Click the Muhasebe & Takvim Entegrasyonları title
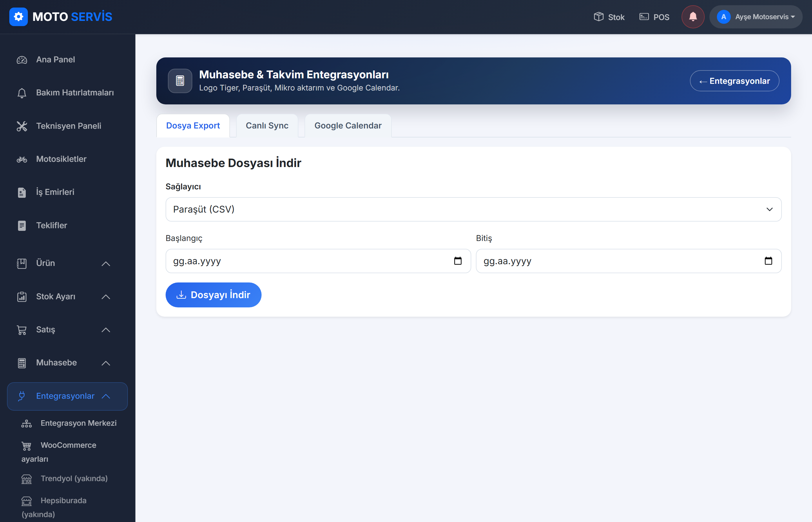The height and width of the screenshot is (522, 812). coord(294,74)
